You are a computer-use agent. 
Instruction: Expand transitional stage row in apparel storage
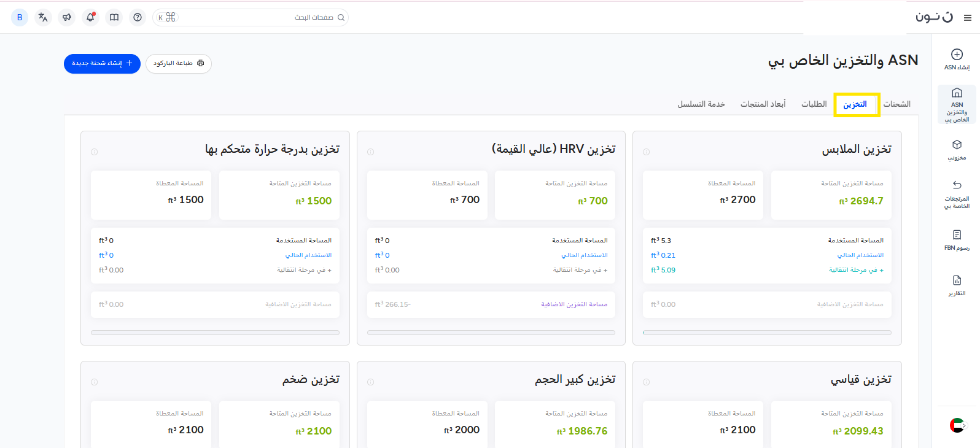(856, 270)
